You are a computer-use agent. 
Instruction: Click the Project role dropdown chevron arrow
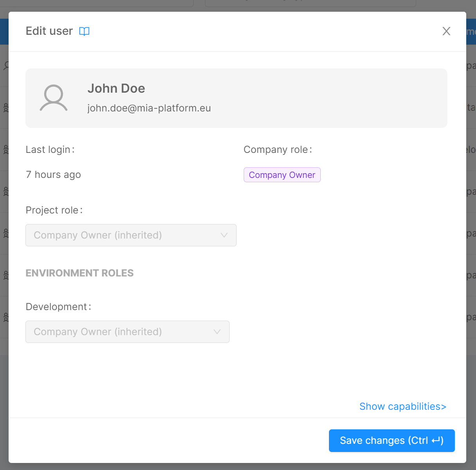(x=224, y=235)
